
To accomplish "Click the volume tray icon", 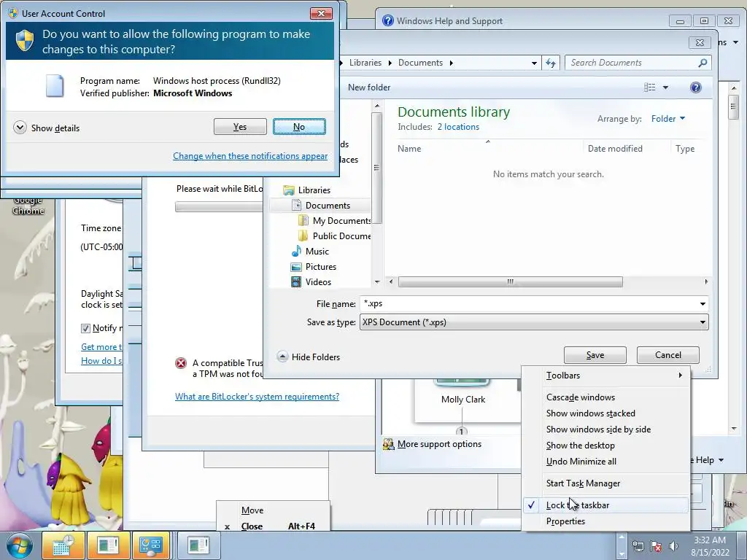I will coord(673,546).
